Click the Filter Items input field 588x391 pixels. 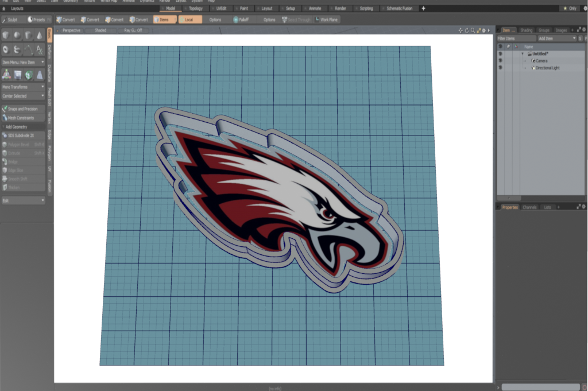(x=516, y=38)
